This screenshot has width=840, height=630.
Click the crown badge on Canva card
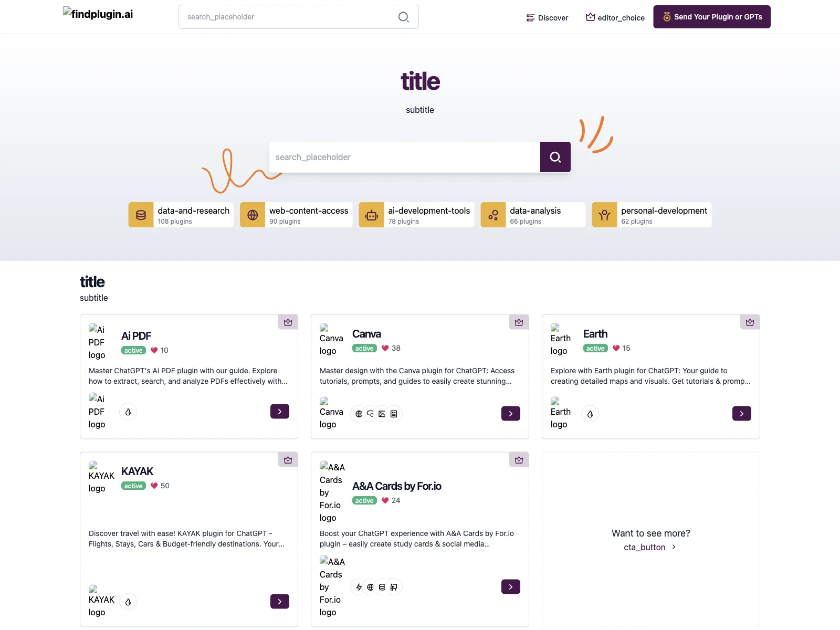pyautogui.click(x=519, y=322)
